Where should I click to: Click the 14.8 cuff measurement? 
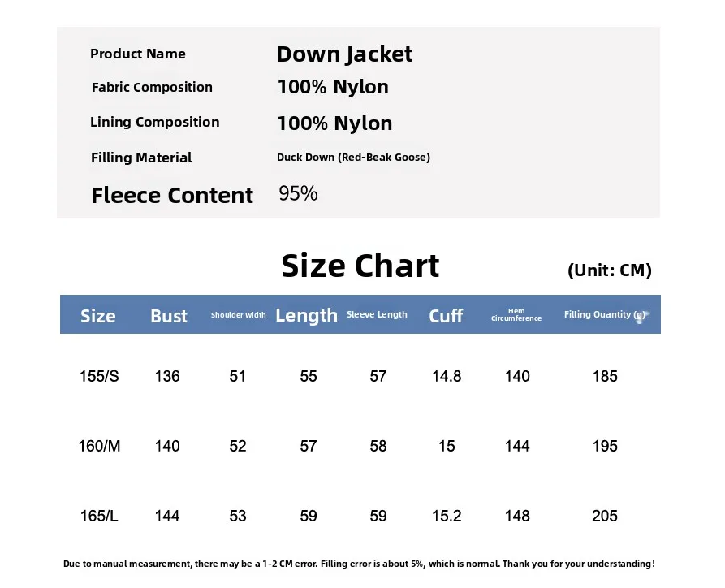[x=447, y=377]
